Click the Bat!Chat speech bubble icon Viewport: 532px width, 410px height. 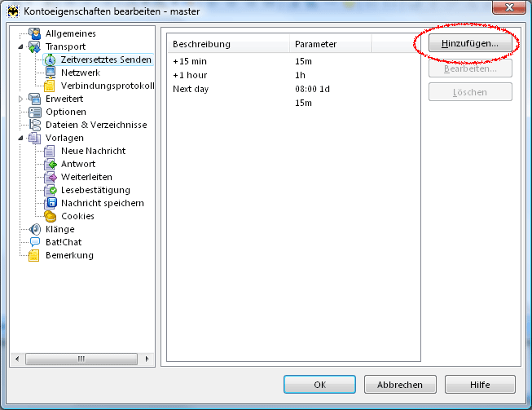pos(34,242)
